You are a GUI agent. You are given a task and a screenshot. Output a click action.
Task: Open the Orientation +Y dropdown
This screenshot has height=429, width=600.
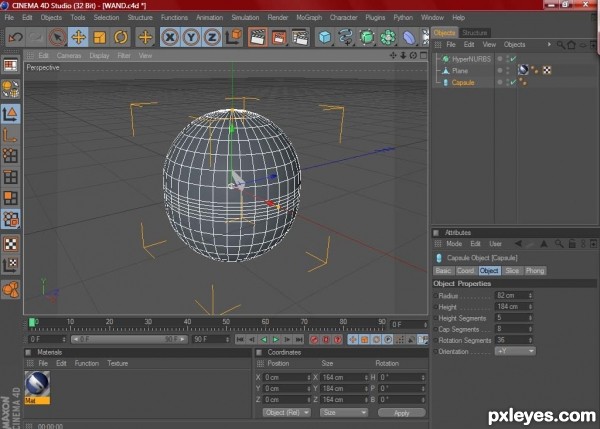[515, 351]
